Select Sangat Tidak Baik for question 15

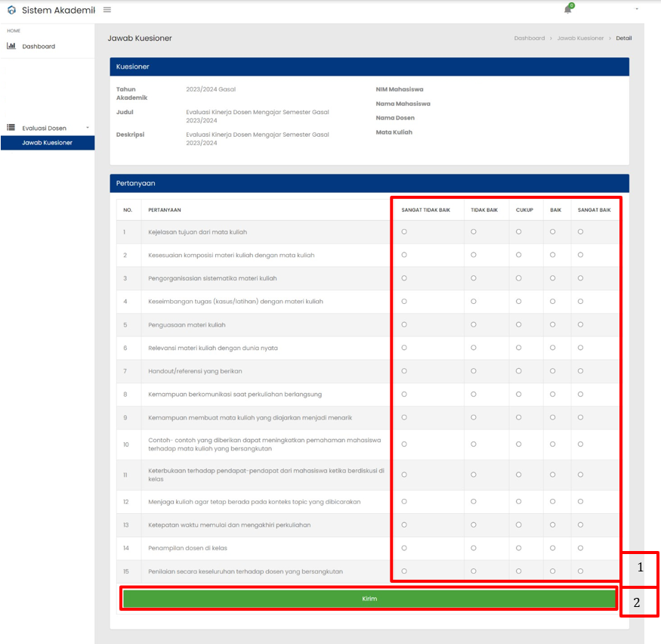tap(404, 571)
